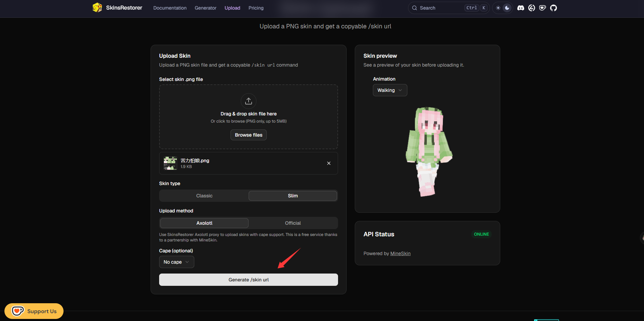Click the Drag & drop skin file here text
Image resolution: width=644 pixels, height=321 pixels.
249,114
